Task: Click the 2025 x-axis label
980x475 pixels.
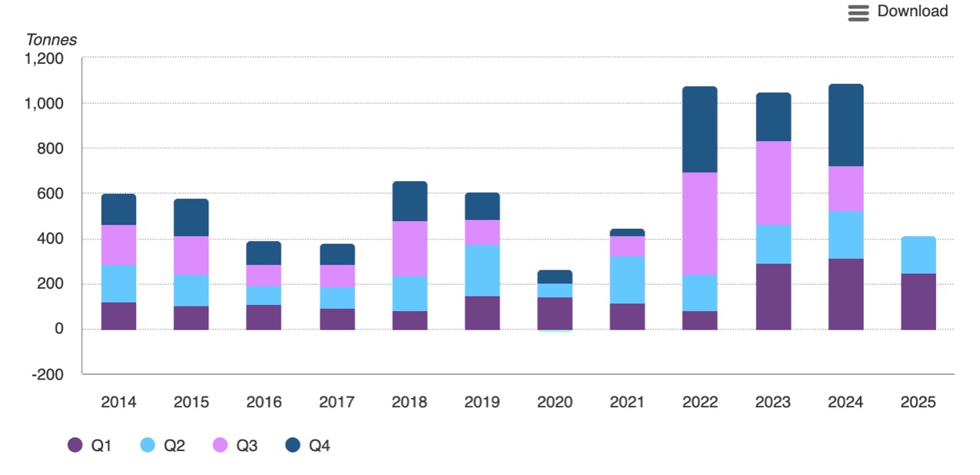Action: point(918,403)
